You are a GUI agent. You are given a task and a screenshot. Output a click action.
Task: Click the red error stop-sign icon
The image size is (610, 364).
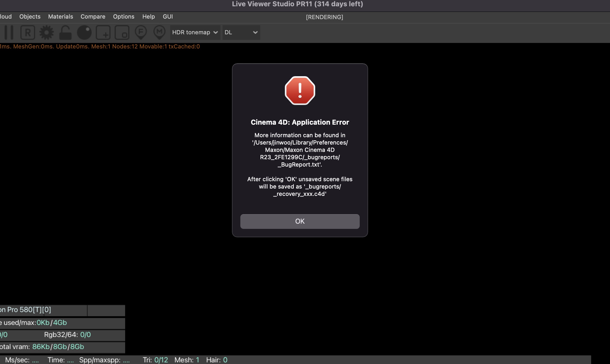[x=300, y=91]
